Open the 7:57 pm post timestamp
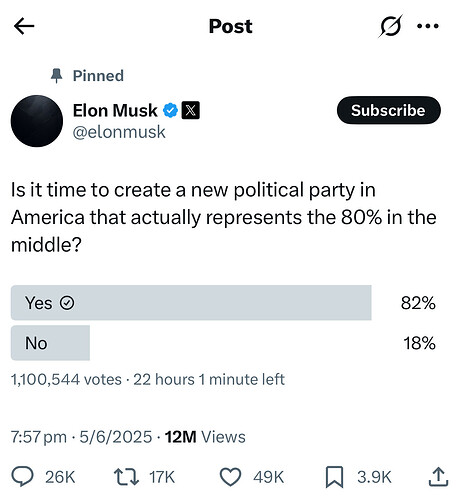460x500 pixels. (38, 437)
